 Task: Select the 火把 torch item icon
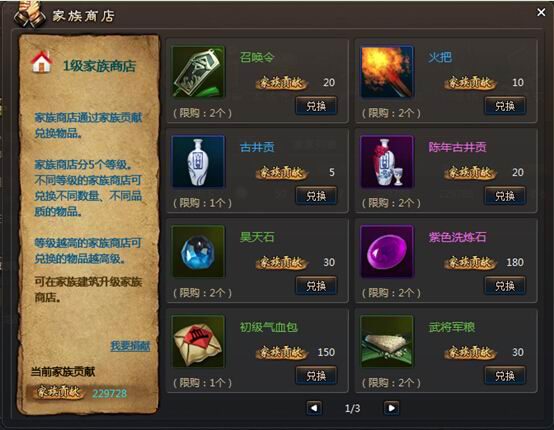point(387,72)
